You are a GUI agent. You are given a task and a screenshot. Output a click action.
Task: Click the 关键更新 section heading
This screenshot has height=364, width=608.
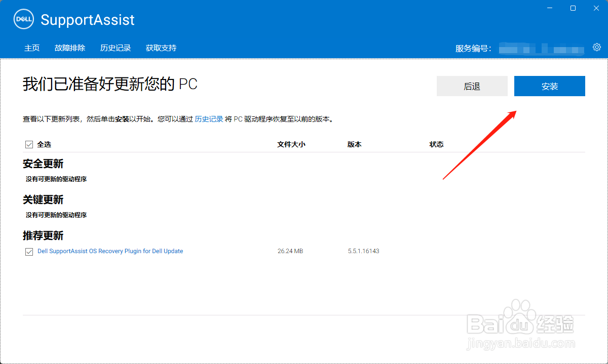[x=43, y=200]
